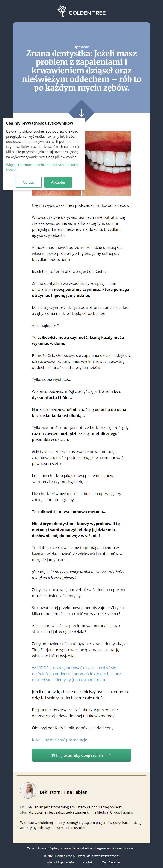This screenshot has height=868, width=163.
Task: Reject cookies with the Odrzuć button
Action: click(x=29, y=182)
